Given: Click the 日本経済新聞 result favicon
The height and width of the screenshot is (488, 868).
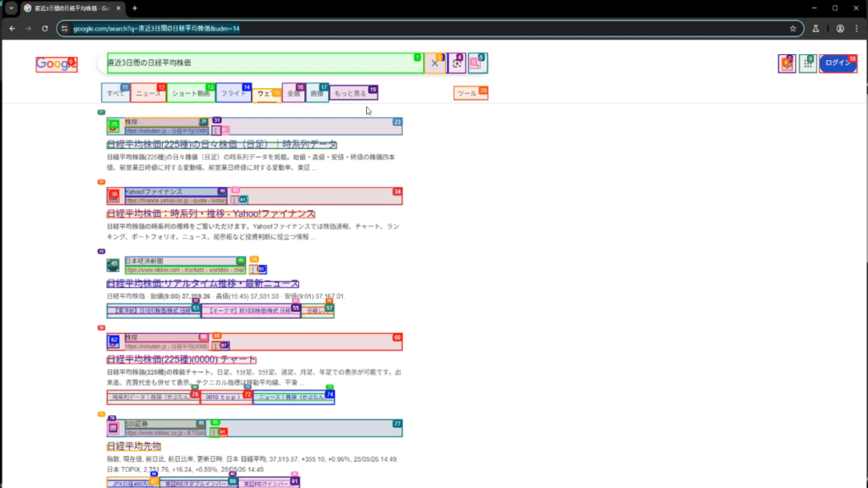Looking at the screenshot, I should (113, 265).
